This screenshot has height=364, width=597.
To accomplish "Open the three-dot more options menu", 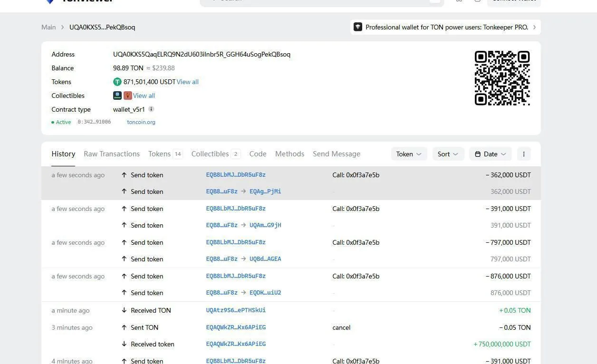I will point(523,154).
